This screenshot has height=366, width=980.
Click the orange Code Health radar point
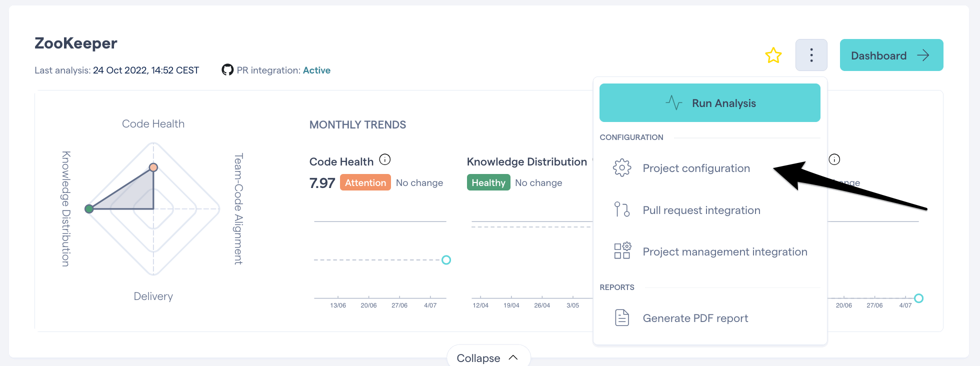(153, 167)
